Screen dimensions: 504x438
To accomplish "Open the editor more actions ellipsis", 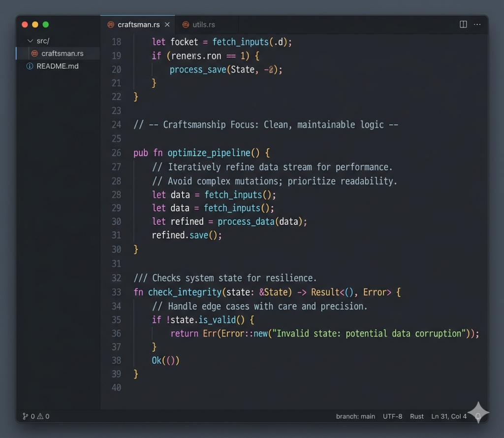I will (477, 24).
